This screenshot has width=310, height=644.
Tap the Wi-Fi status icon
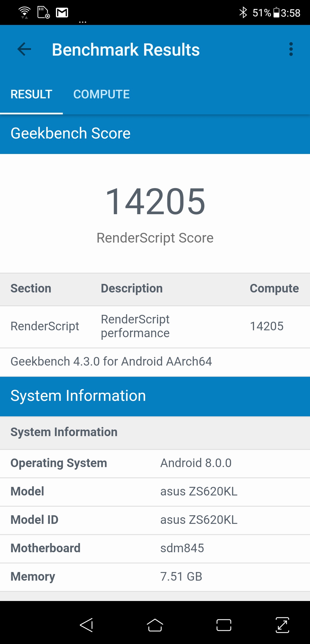[24, 13]
